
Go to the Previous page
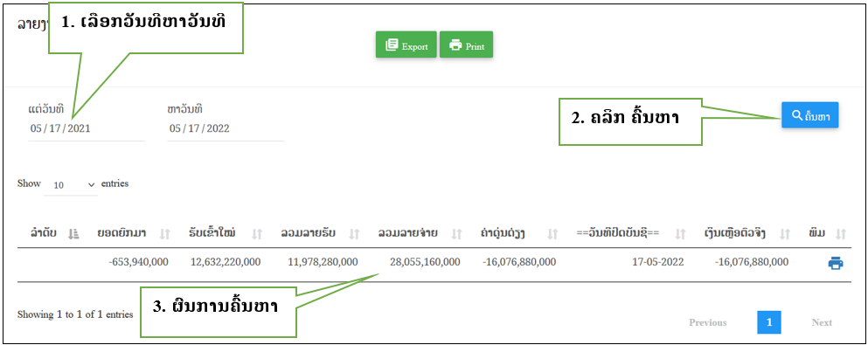point(707,322)
